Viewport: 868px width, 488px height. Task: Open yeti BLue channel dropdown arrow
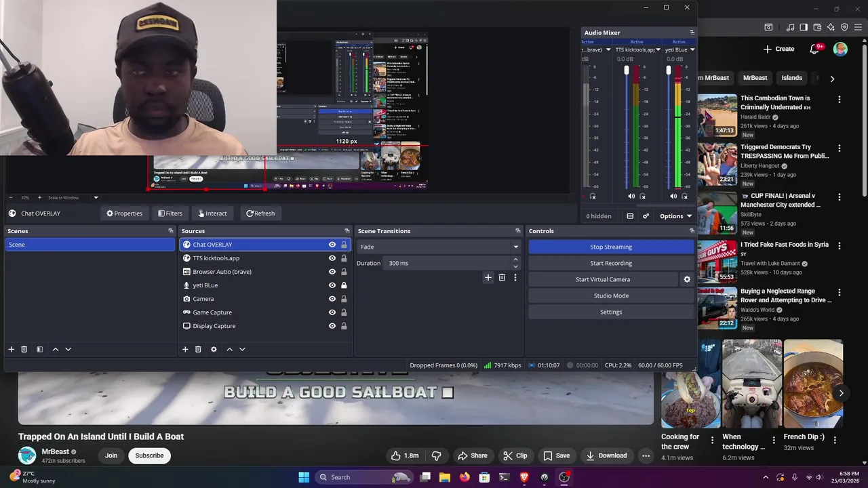point(692,49)
